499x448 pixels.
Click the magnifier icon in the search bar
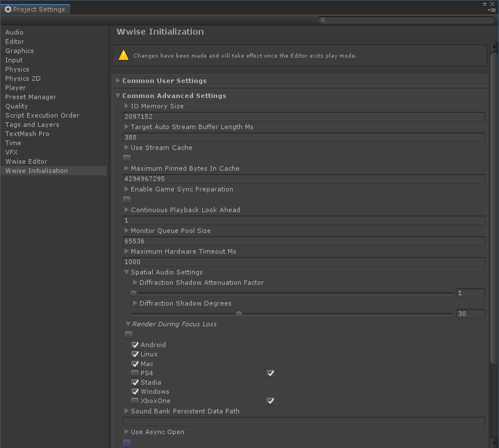[323, 20]
